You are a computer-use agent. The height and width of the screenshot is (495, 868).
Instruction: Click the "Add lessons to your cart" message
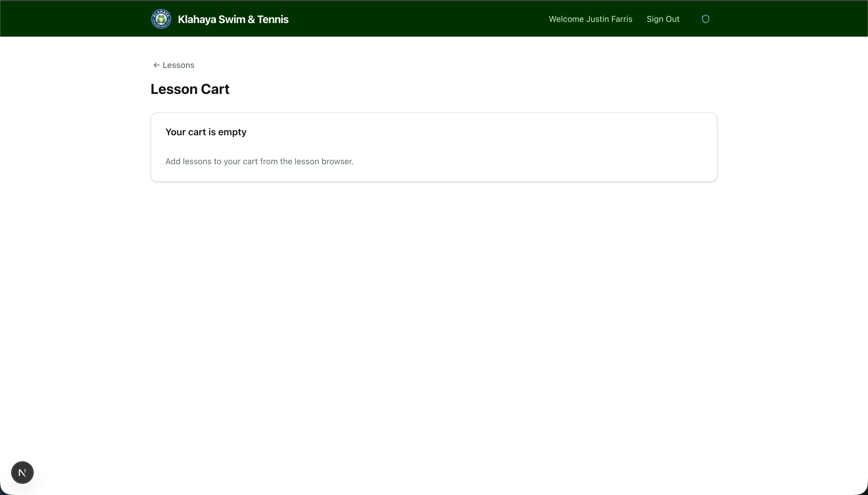(x=259, y=162)
